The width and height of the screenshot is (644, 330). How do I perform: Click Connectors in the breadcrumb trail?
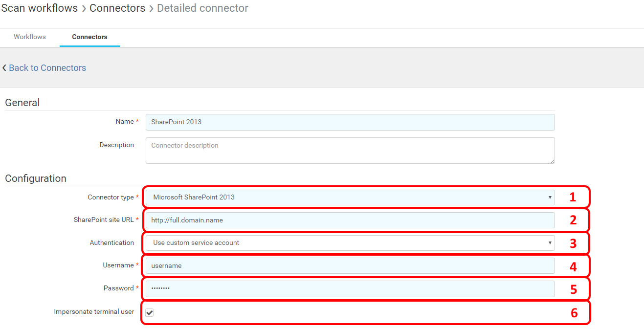117,8
